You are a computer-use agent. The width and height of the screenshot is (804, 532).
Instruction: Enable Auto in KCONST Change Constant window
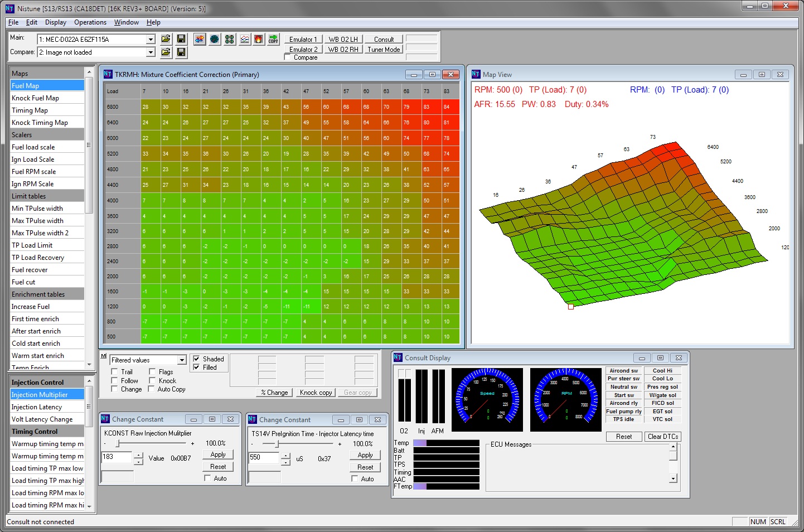coord(208,478)
